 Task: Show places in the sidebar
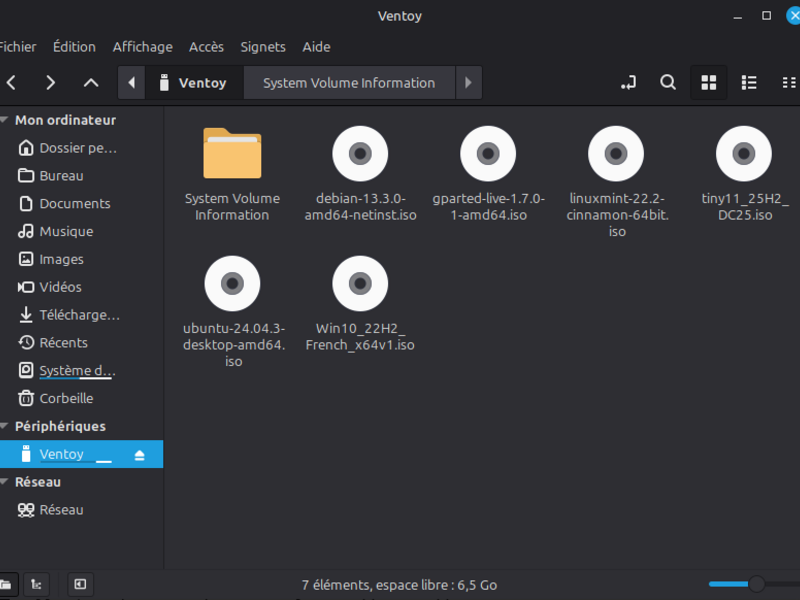coord(6,584)
